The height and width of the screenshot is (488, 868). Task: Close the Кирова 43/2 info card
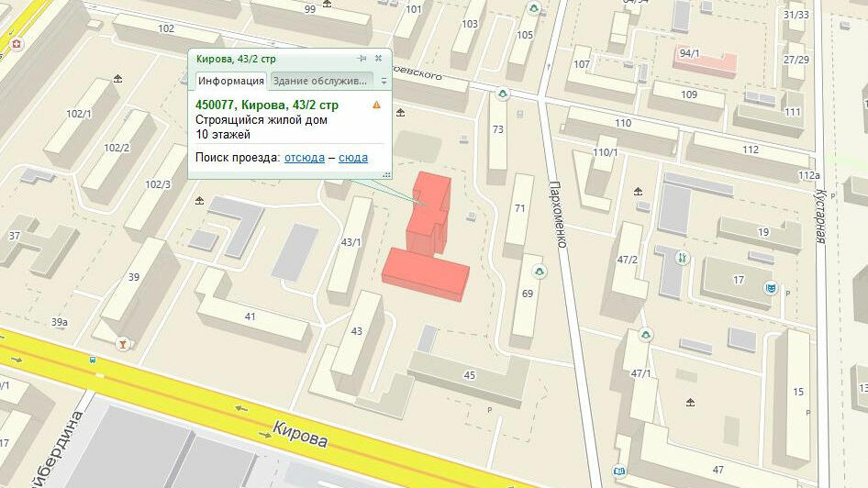point(378,59)
